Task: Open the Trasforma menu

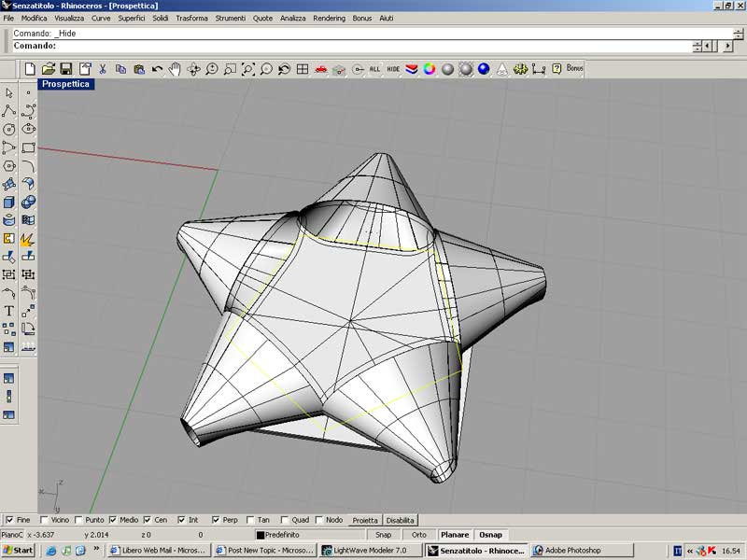Action: coord(191,18)
